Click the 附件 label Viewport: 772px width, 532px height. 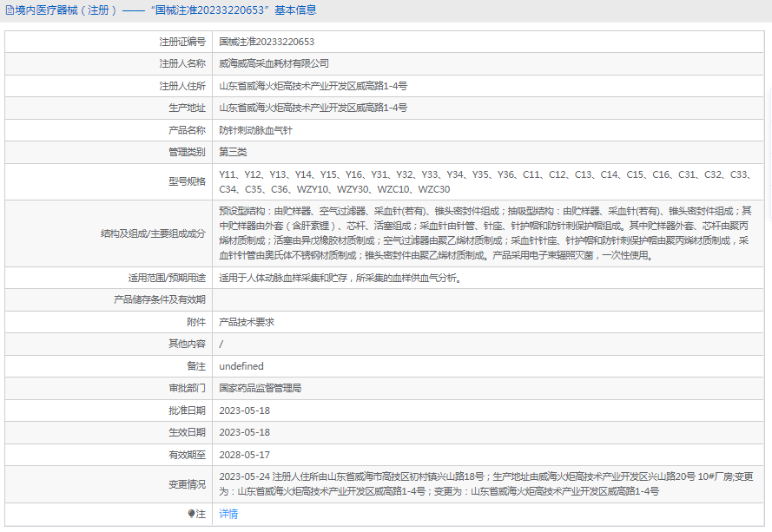coord(196,322)
